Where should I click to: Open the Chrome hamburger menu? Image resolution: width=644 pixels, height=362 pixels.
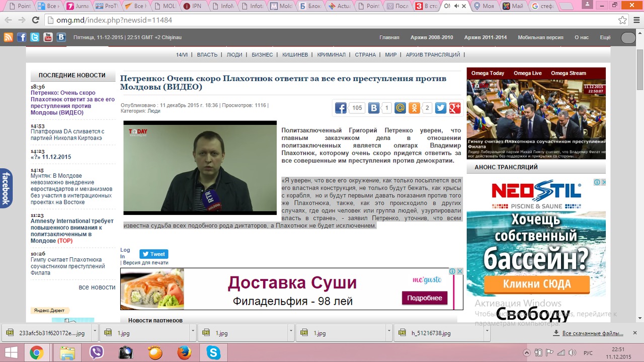click(635, 20)
